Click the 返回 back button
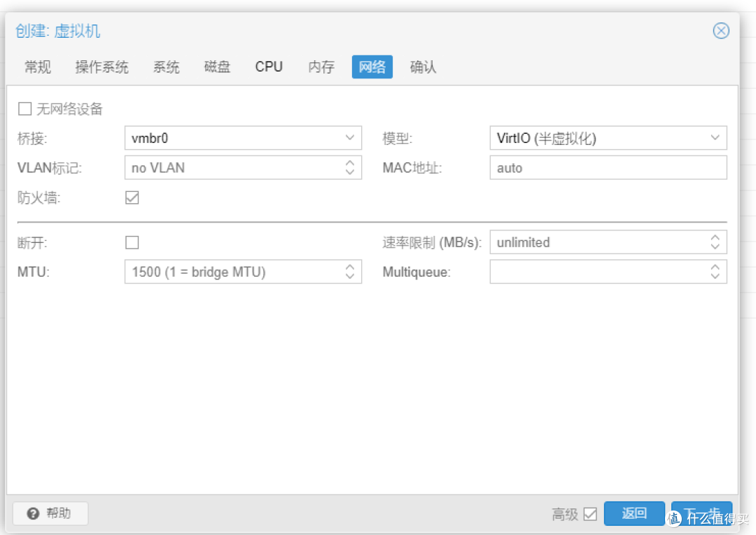Image resolution: width=756 pixels, height=535 pixels. tap(634, 513)
